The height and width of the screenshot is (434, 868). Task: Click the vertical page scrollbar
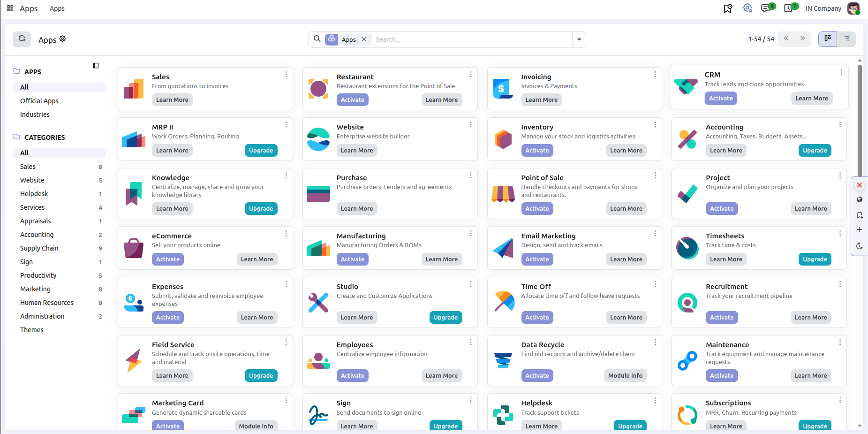tap(860, 120)
